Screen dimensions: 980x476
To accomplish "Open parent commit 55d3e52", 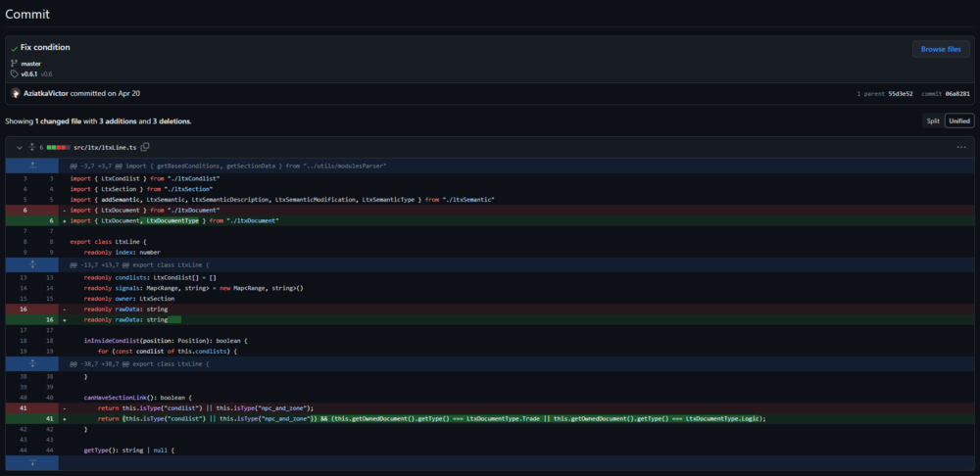I will (900, 94).
